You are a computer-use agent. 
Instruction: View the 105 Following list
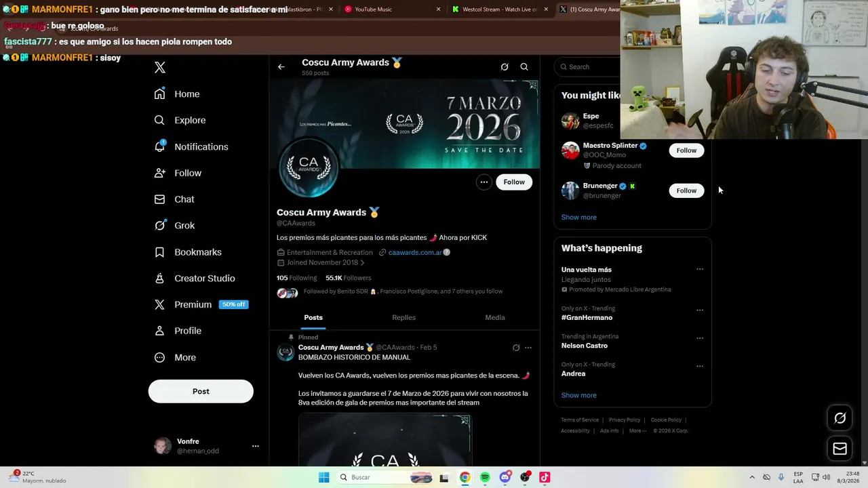tap(296, 278)
